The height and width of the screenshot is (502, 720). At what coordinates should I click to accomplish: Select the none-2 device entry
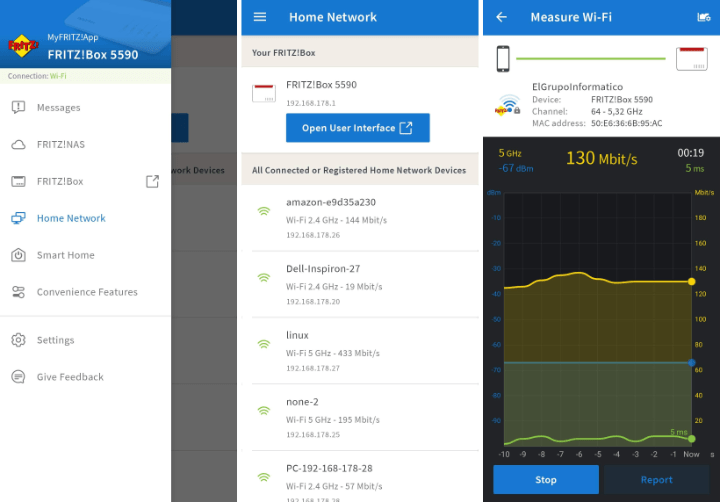[x=360, y=418]
